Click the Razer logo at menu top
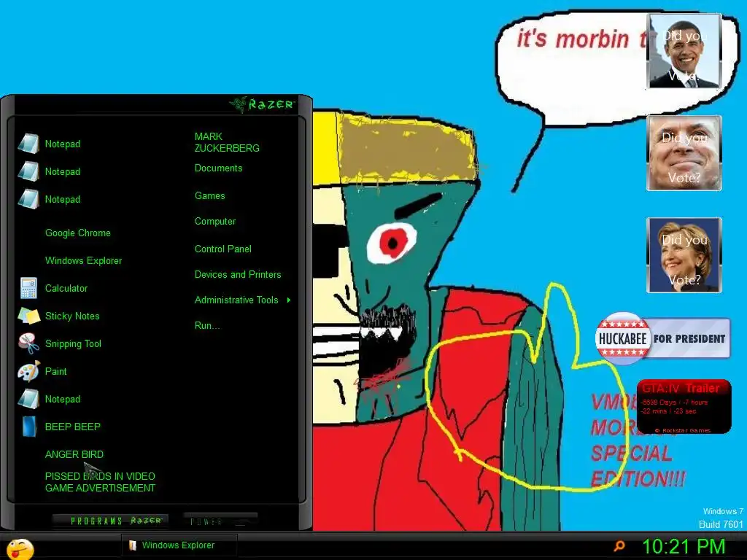The image size is (747, 560). [x=262, y=104]
